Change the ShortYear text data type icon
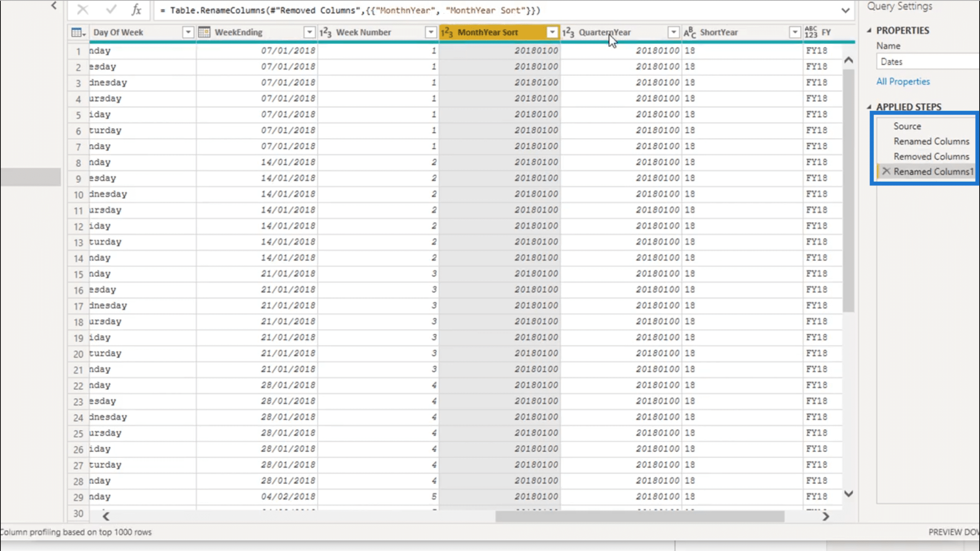The height and width of the screenshot is (551, 980). click(x=690, y=33)
